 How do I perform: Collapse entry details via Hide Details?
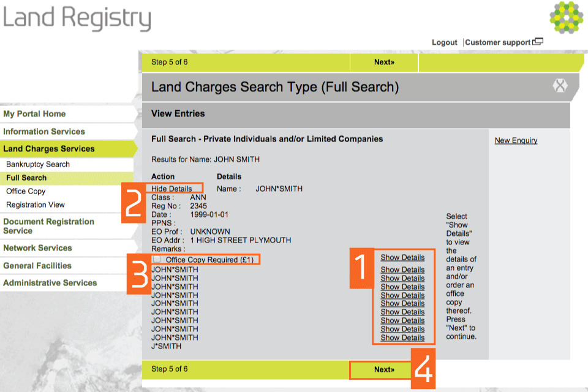172,188
